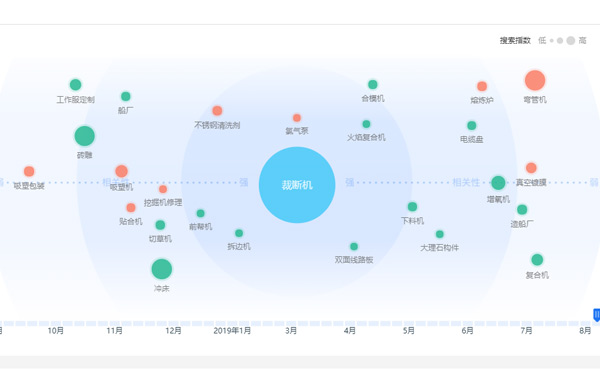This screenshot has width=600, height=372.
Task: Jump to 2019年1月 on timeline
Action: click(232, 331)
